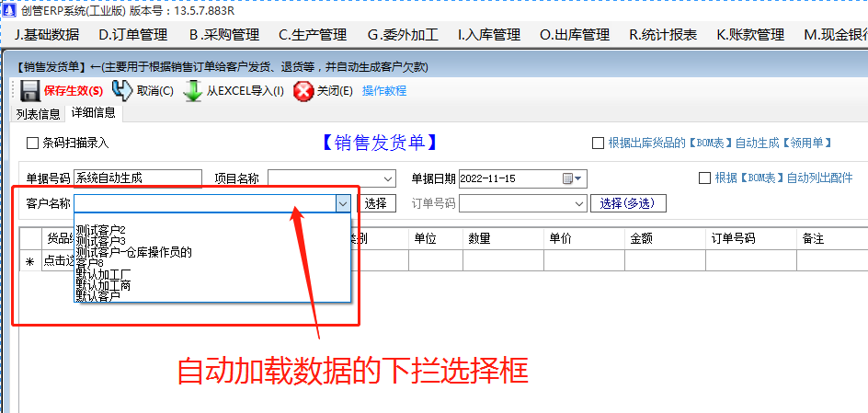Collapse the 客户名称 dropdown arrow
The width and height of the screenshot is (868, 413).
pyautogui.click(x=343, y=203)
